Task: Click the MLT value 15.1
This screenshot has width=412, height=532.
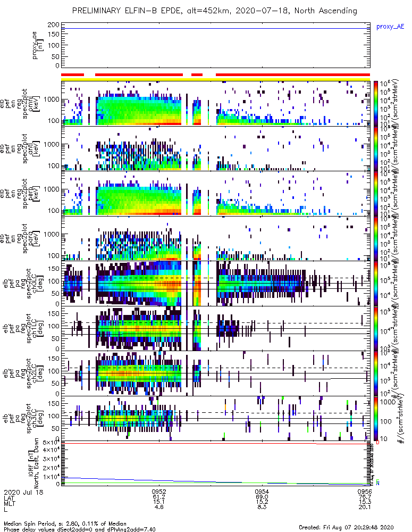Action: (x=159, y=502)
